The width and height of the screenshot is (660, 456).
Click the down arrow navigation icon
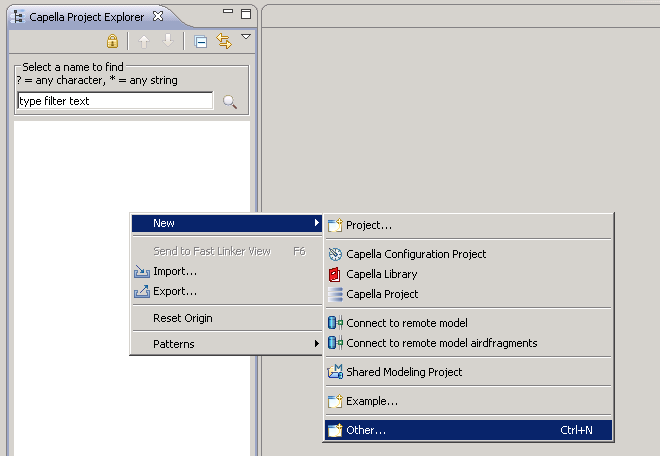168,41
